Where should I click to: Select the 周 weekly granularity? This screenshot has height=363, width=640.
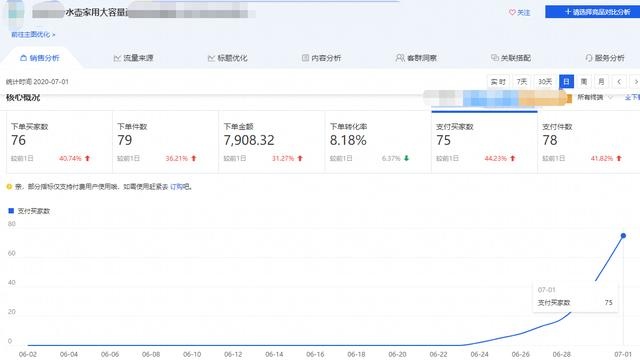pos(584,82)
